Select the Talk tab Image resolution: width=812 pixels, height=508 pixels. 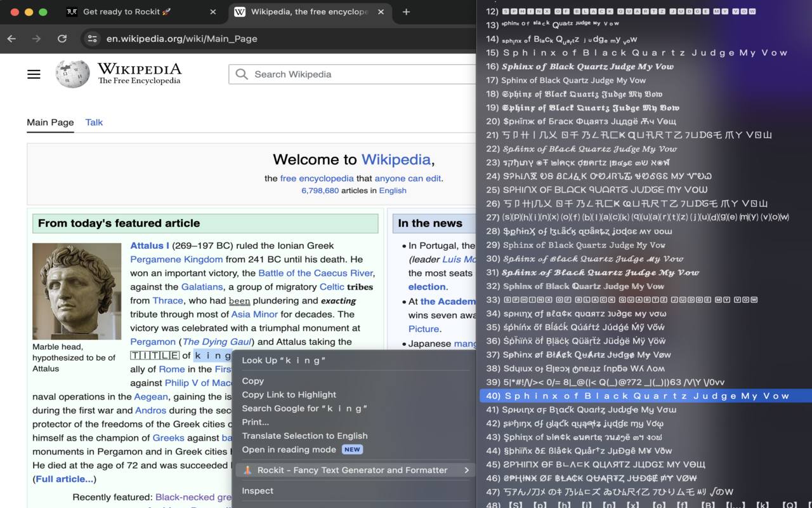pyautogui.click(x=94, y=123)
